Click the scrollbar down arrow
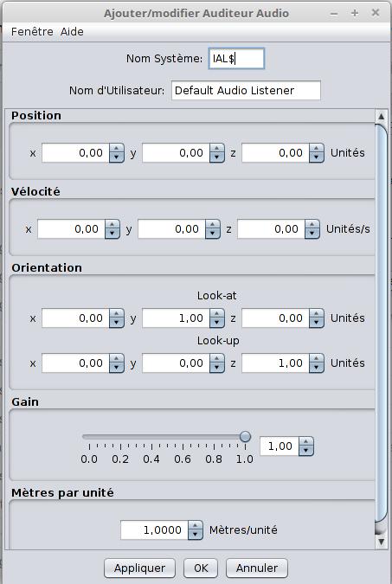 (x=381, y=542)
